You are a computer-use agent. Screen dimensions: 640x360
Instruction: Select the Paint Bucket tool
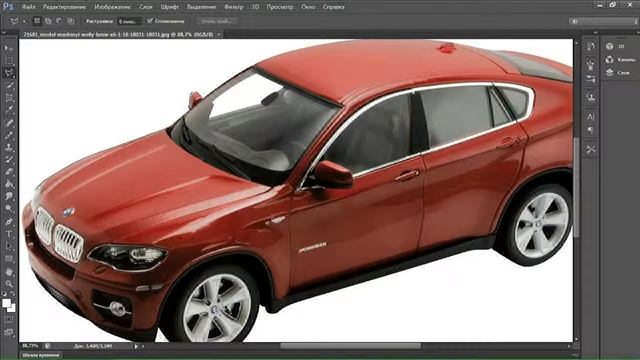(x=9, y=184)
